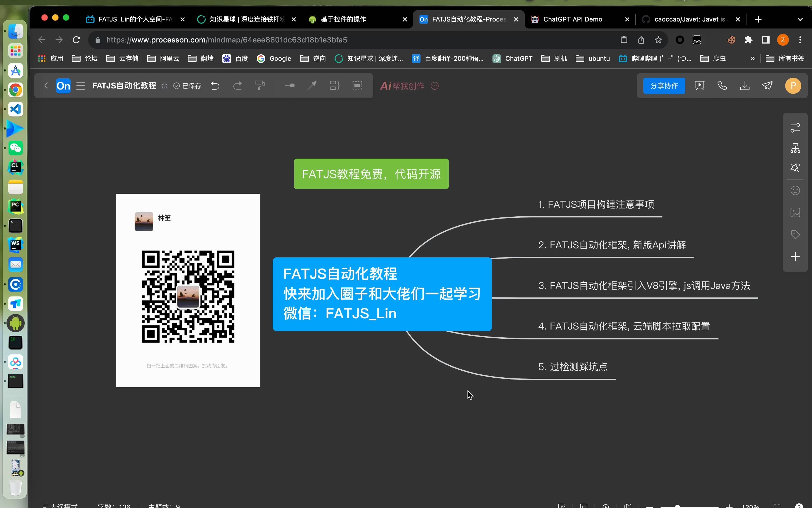Click the boundary frame tool icon
The height and width of the screenshot is (508, 812).
[357, 86]
